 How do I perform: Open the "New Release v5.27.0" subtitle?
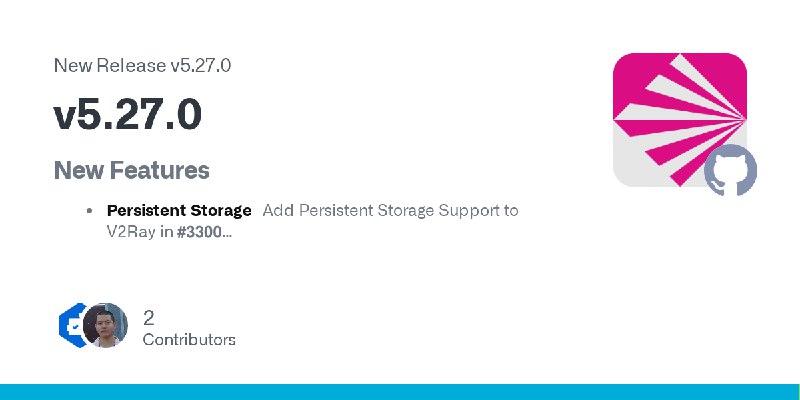(142, 65)
